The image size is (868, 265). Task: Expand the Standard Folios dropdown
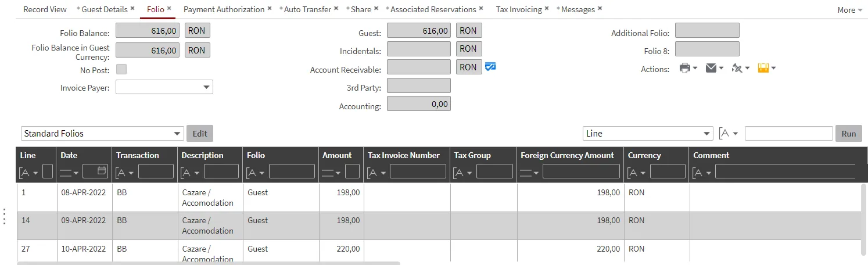coord(177,134)
